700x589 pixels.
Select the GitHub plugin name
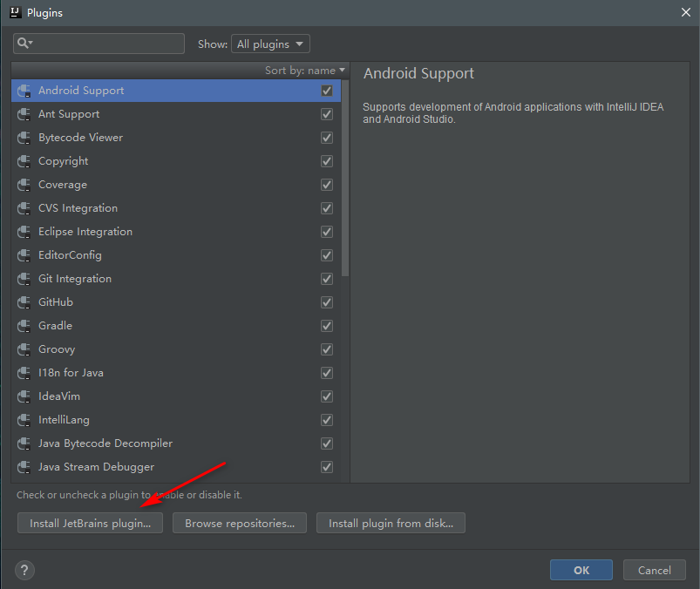tap(56, 302)
